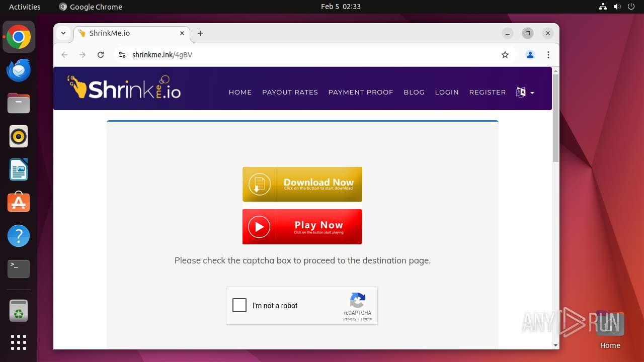
Task: Open the Home desktop folder icon
Action: click(x=610, y=330)
